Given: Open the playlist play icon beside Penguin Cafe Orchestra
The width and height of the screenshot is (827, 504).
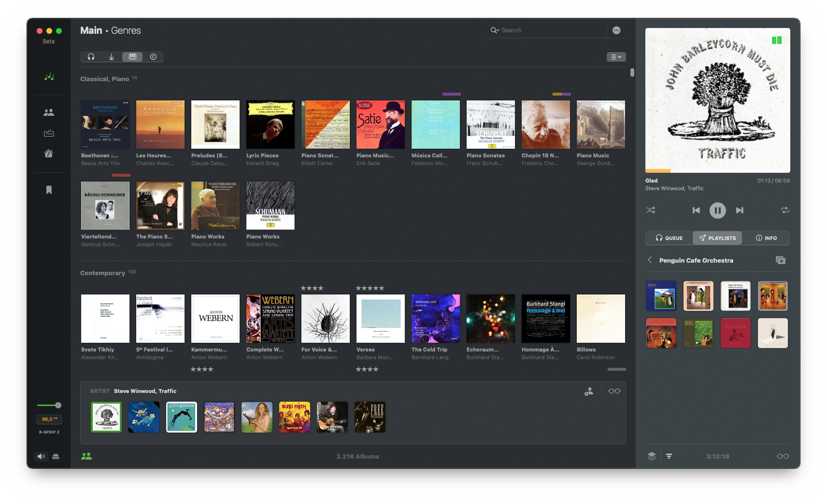Looking at the screenshot, I should pos(781,260).
